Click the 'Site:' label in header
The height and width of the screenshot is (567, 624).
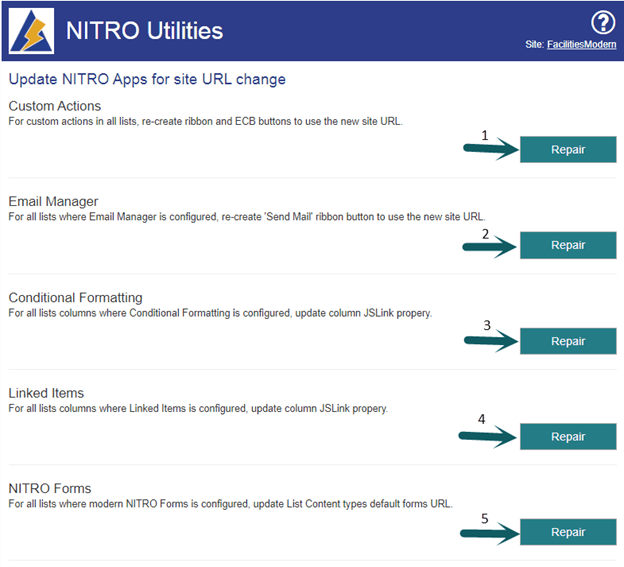534,45
